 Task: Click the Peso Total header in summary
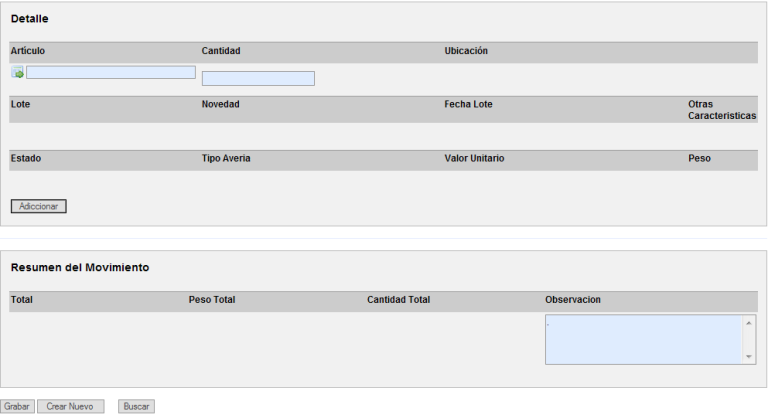pyautogui.click(x=212, y=300)
